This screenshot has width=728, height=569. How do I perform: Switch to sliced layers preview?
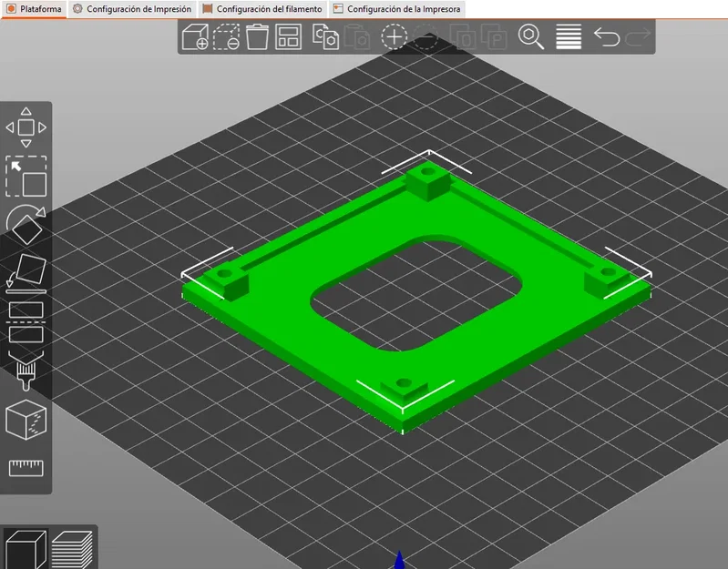point(72,550)
